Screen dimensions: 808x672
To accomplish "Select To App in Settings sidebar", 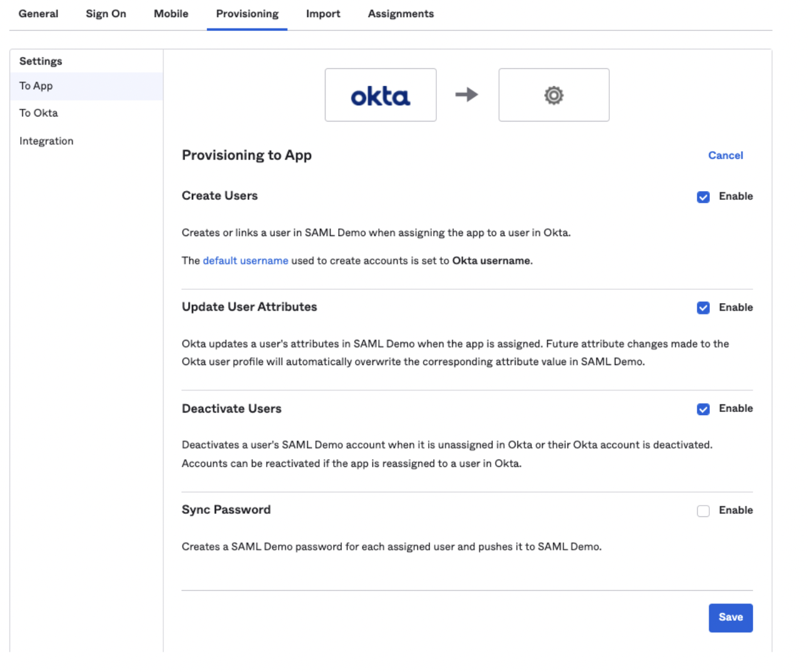I will pos(36,86).
